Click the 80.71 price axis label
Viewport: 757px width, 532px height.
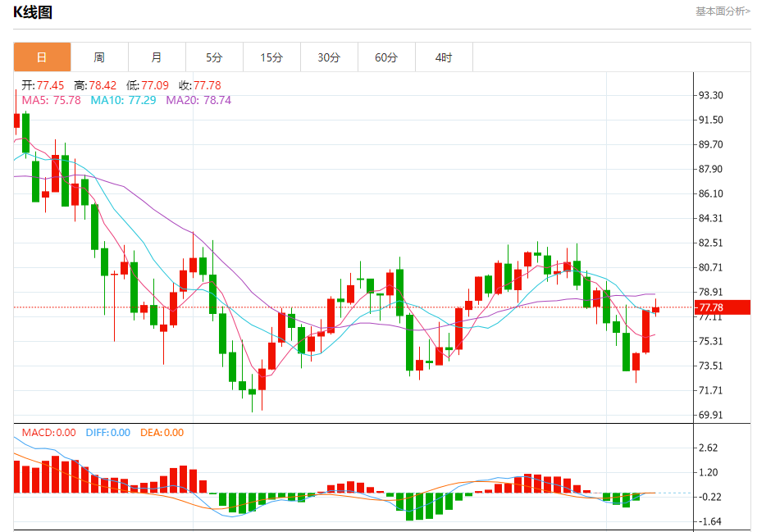710,267
